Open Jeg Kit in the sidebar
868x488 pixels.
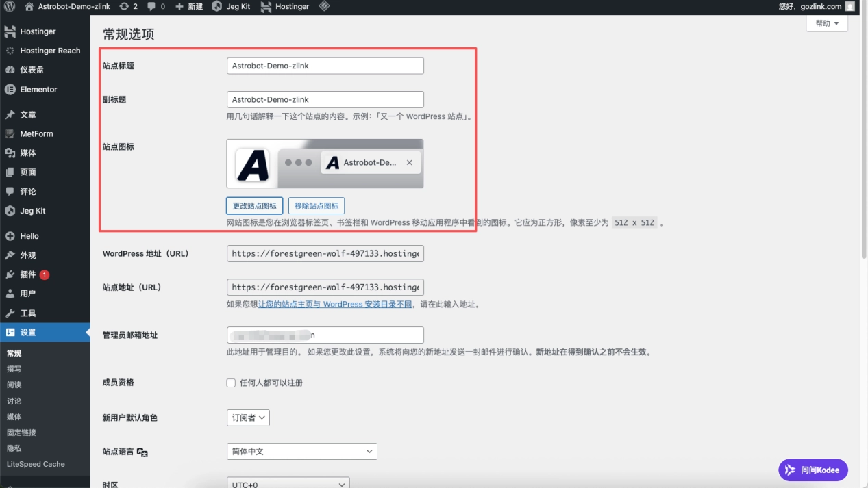click(x=45, y=211)
